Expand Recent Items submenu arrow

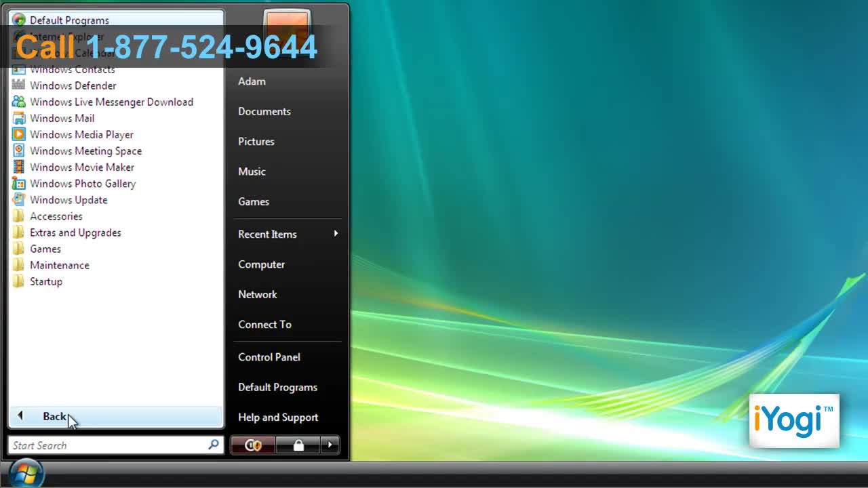pyautogui.click(x=336, y=234)
